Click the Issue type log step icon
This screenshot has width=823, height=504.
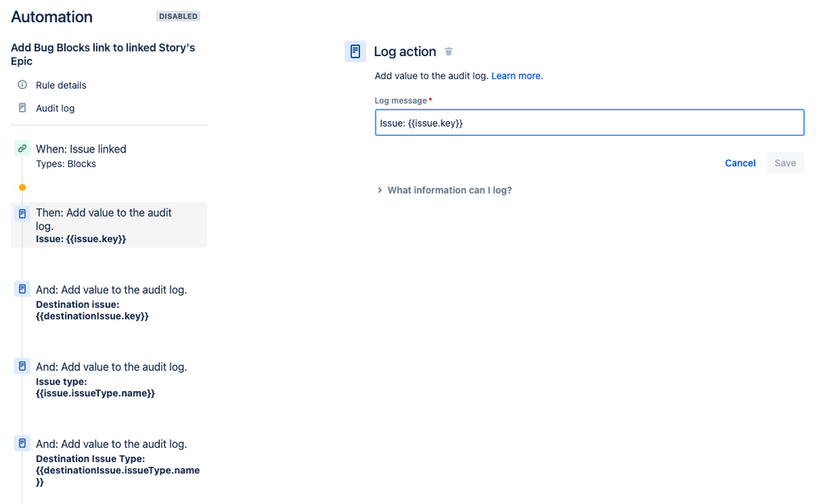[x=22, y=366]
